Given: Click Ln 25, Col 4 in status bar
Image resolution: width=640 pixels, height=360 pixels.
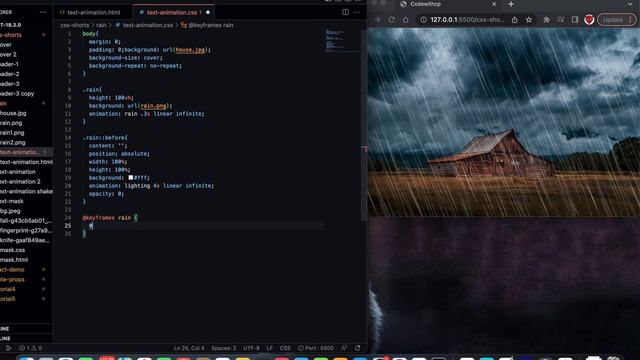Looking at the screenshot, I should 189,348.
